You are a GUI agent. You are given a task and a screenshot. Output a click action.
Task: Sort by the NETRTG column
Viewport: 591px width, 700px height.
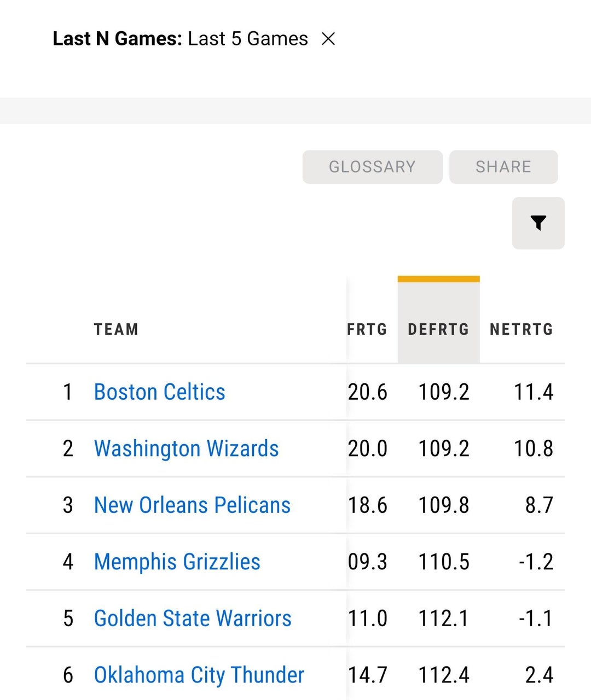(x=521, y=329)
